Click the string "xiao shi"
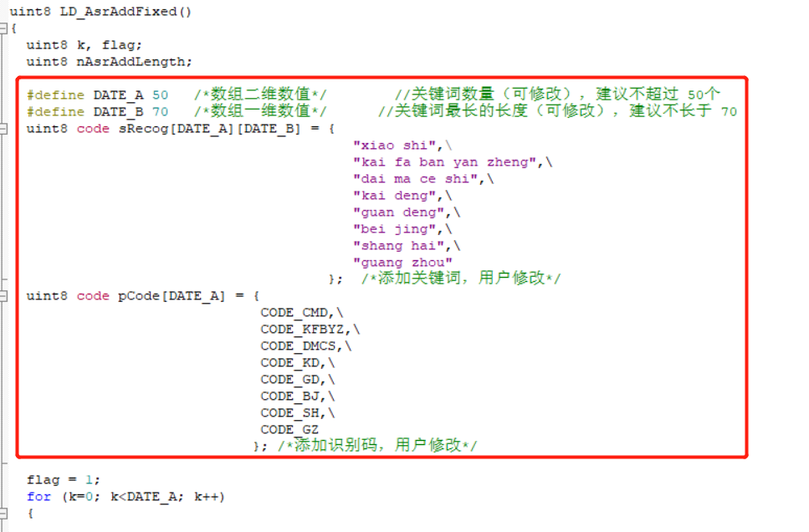 (394, 146)
